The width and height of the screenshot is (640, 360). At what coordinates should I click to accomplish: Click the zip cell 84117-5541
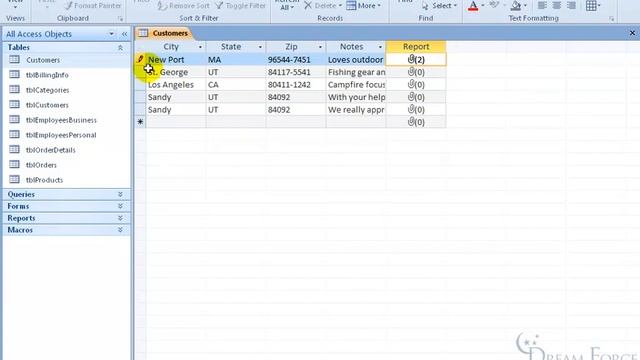coord(296,72)
